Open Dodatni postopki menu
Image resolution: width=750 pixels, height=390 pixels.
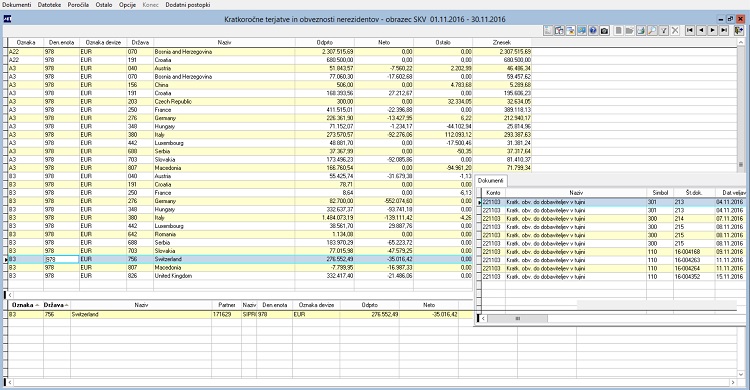coord(188,5)
